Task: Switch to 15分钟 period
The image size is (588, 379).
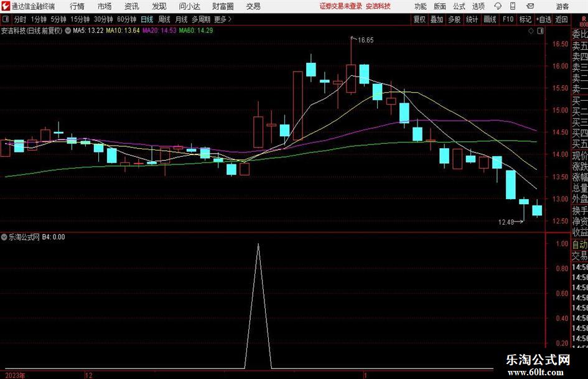Action: click(x=80, y=19)
